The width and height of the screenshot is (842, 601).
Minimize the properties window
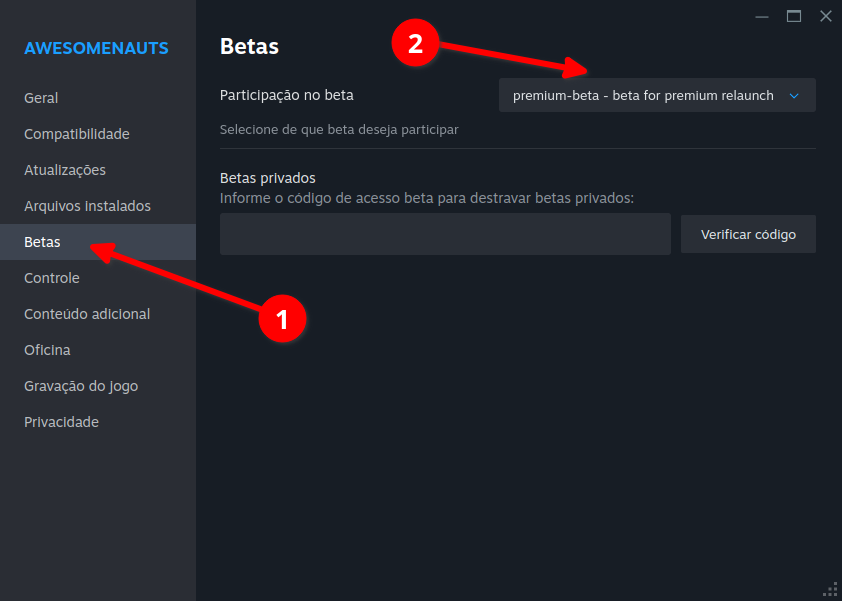click(x=762, y=16)
